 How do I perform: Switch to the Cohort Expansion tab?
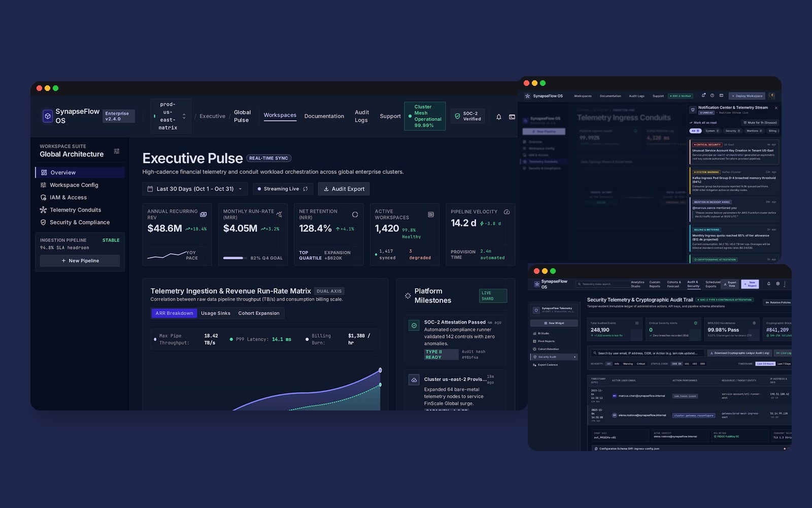(x=259, y=313)
